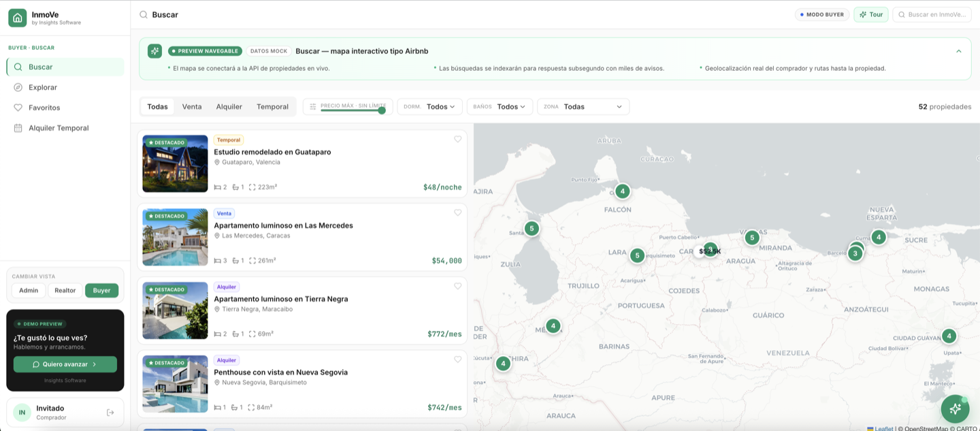Viewport: 980px width, 431px height.
Task: Open the Dorm. Todos dropdown
Action: click(431, 107)
